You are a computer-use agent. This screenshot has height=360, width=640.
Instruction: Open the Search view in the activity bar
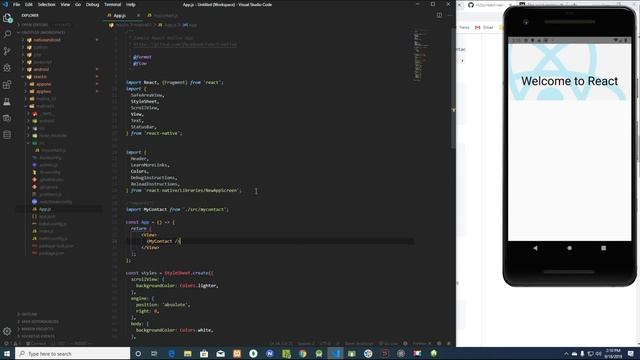(x=7, y=34)
